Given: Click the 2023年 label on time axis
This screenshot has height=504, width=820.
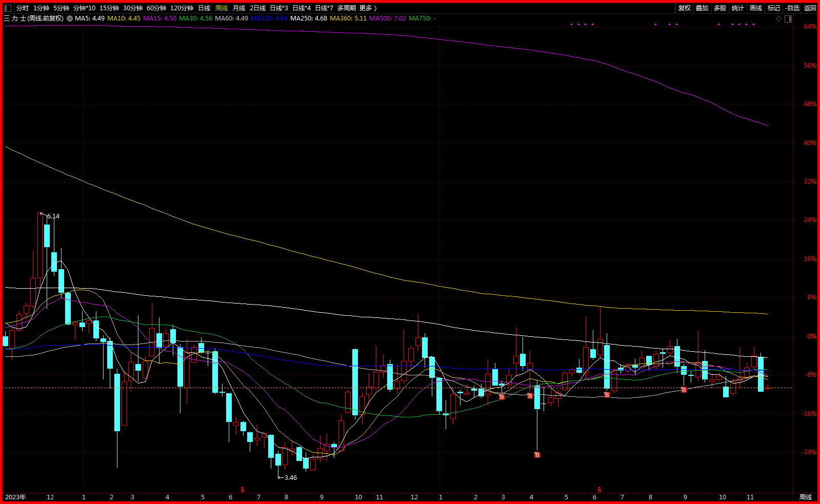Looking at the screenshot, I should point(15,497).
